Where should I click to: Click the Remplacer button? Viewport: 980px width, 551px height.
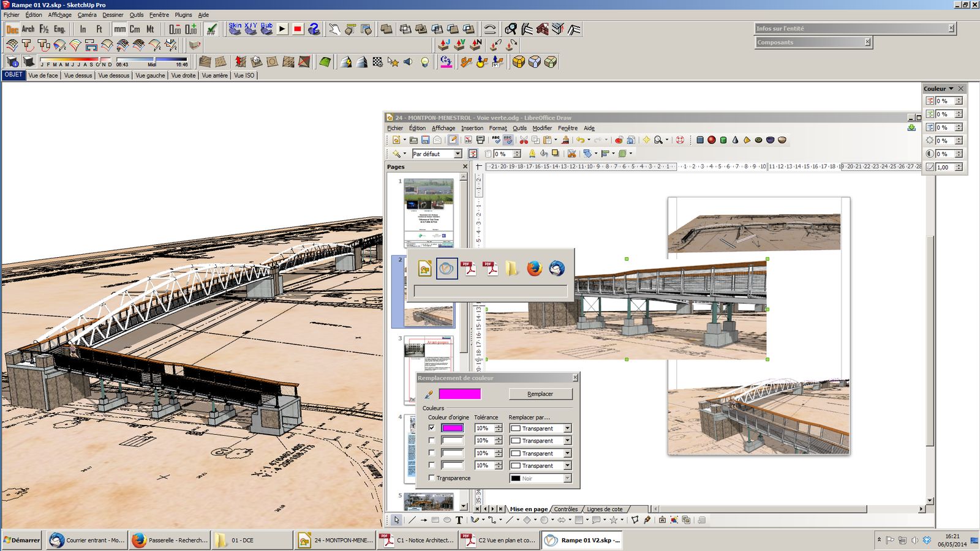(540, 394)
